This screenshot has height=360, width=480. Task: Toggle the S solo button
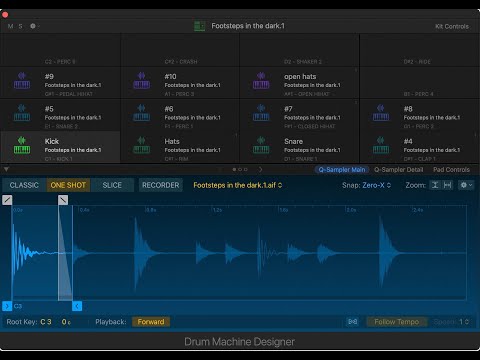click(21, 26)
